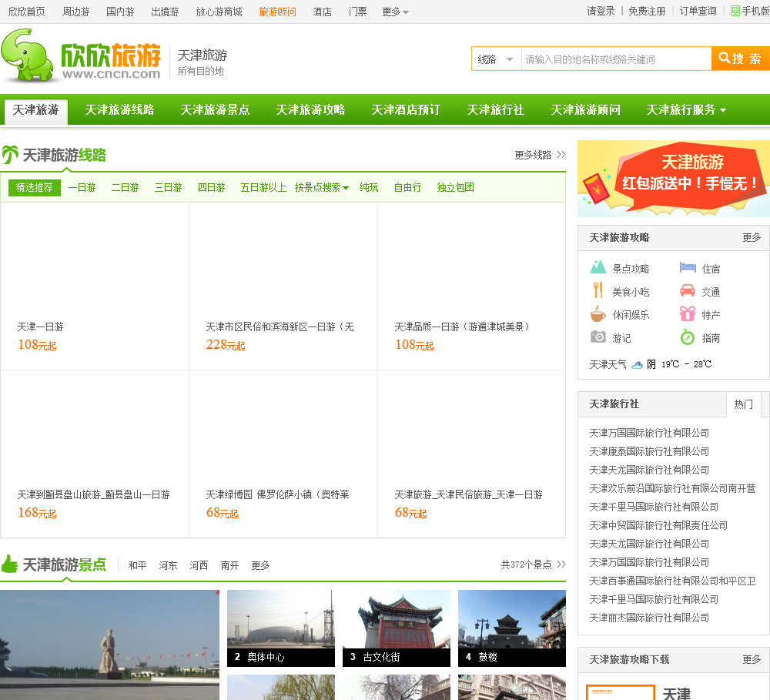Screen dimensions: 770x700
Task: Open the 鼓楼 attraction thumbnail
Action: coord(512,628)
